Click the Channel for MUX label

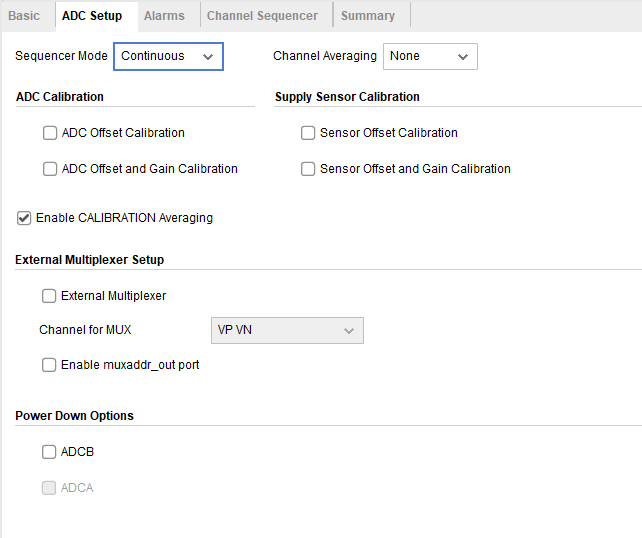point(85,330)
